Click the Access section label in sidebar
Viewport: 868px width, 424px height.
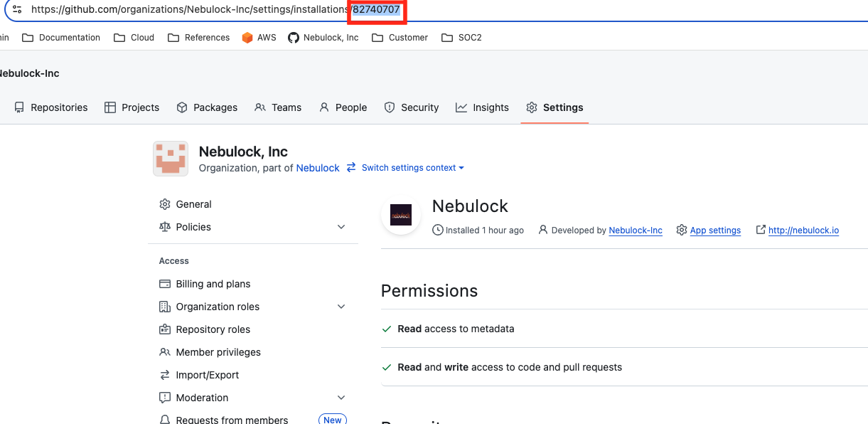(x=174, y=261)
